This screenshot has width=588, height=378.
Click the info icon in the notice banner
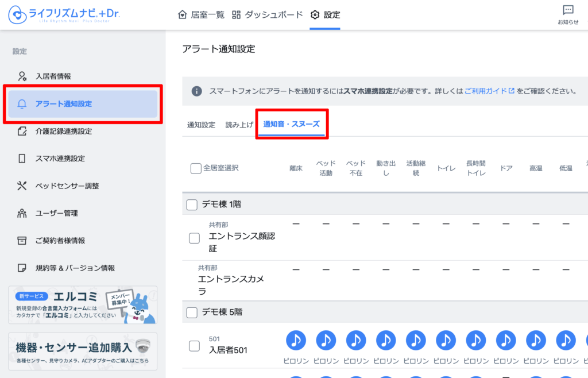click(x=196, y=91)
